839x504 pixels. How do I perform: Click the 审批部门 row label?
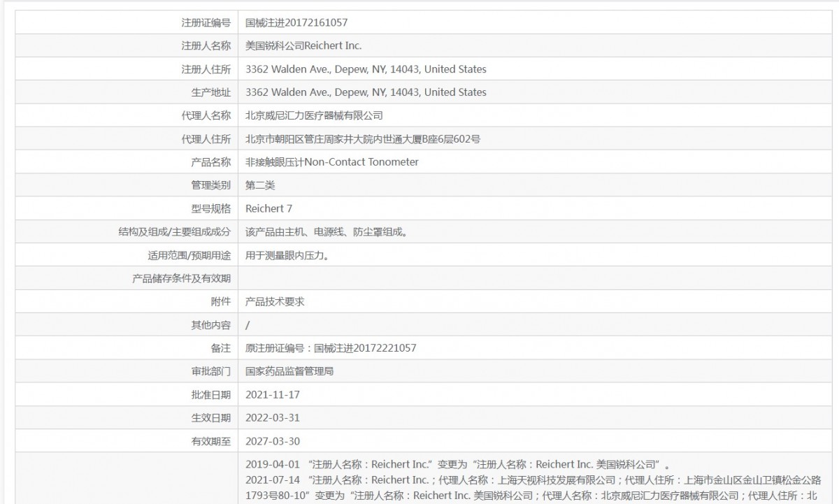click(x=210, y=371)
